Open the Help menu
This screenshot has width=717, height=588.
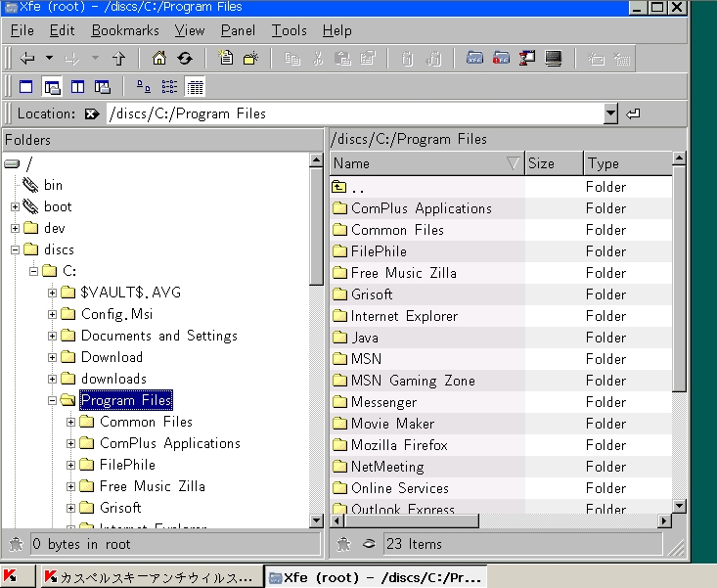click(x=337, y=30)
